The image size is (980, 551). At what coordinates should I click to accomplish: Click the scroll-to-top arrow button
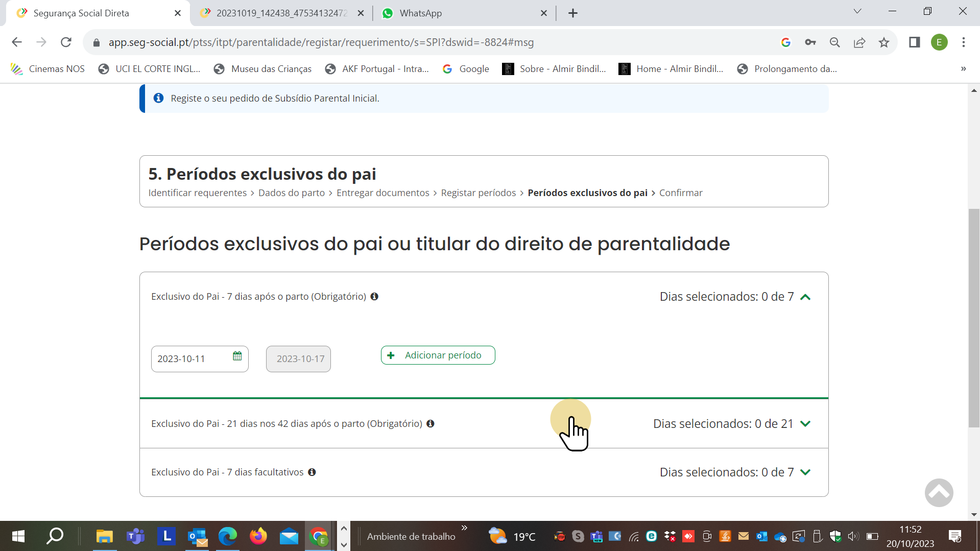pos(939,493)
